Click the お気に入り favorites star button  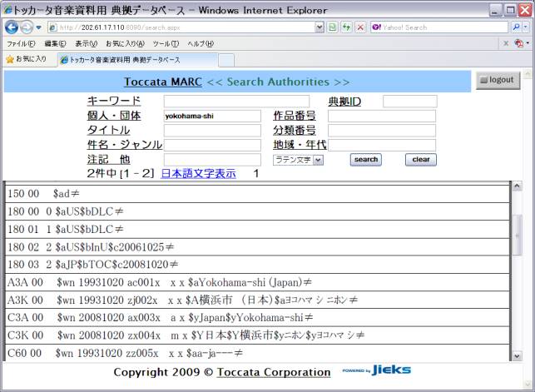click(x=27, y=59)
